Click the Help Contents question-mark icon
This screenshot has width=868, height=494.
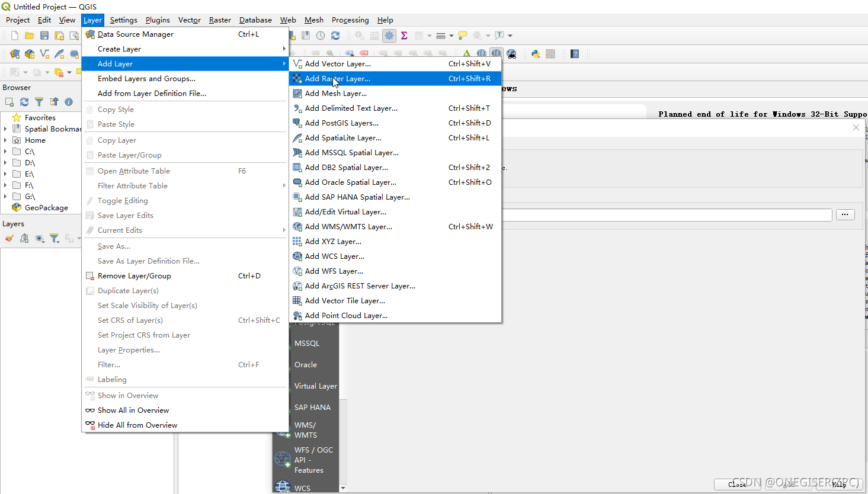(x=575, y=54)
